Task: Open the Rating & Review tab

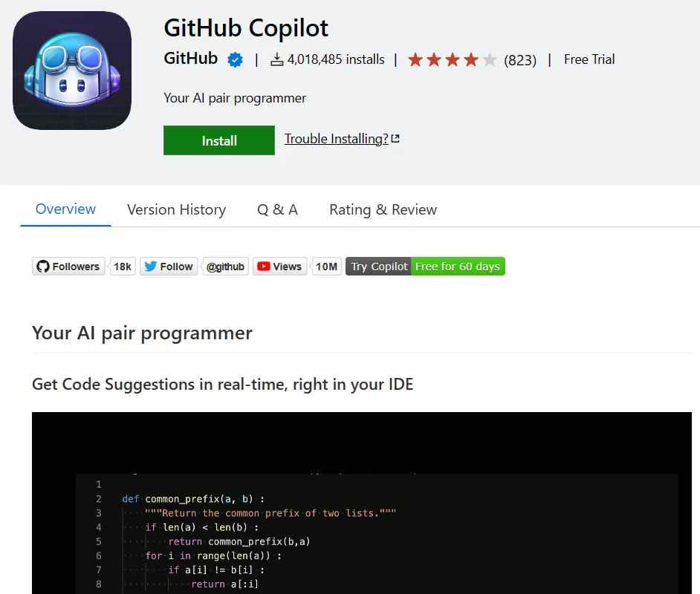Action: click(x=383, y=210)
